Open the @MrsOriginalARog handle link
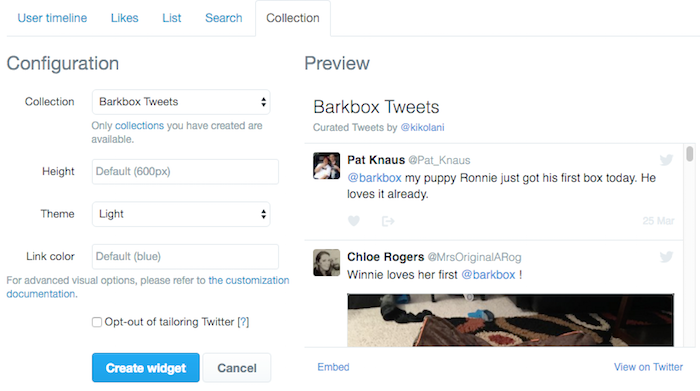This screenshot has height=391, width=700. coord(475,257)
